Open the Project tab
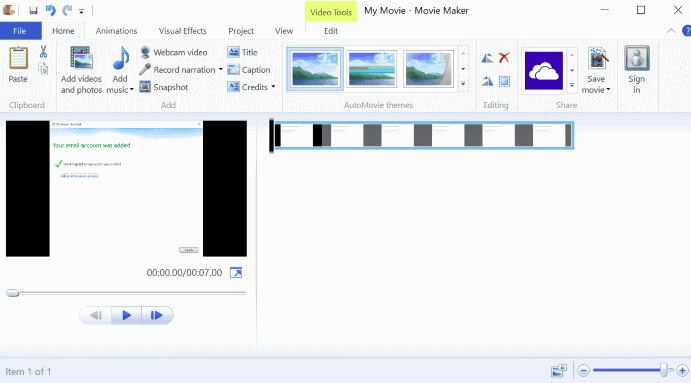This screenshot has height=383, width=691. 241,31
